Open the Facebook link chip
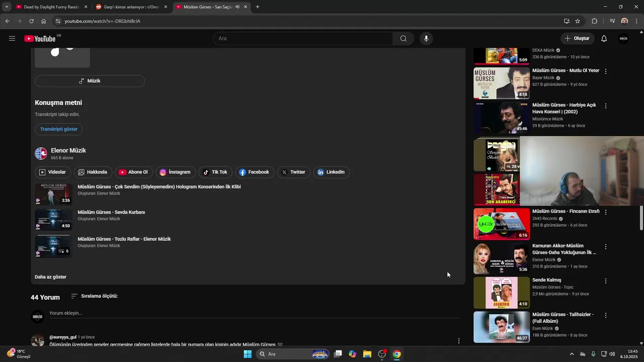The height and width of the screenshot is (362, 644). [x=255, y=172]
